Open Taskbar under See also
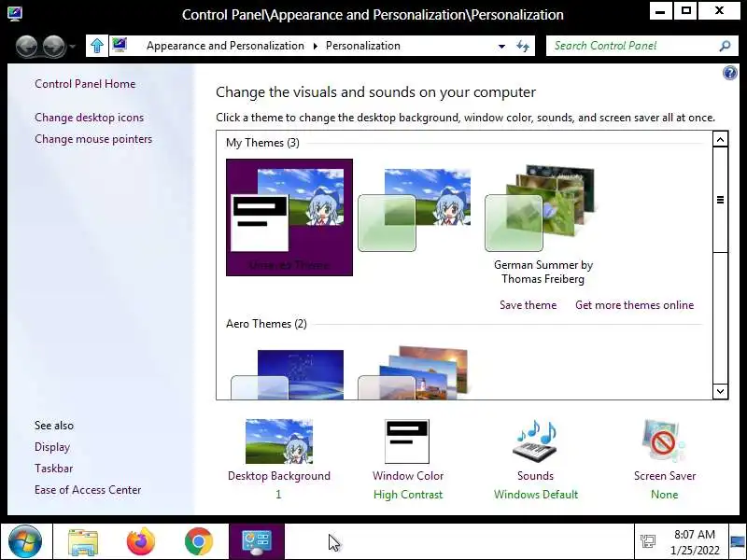747x560 pixels. (x=54, y=469)
